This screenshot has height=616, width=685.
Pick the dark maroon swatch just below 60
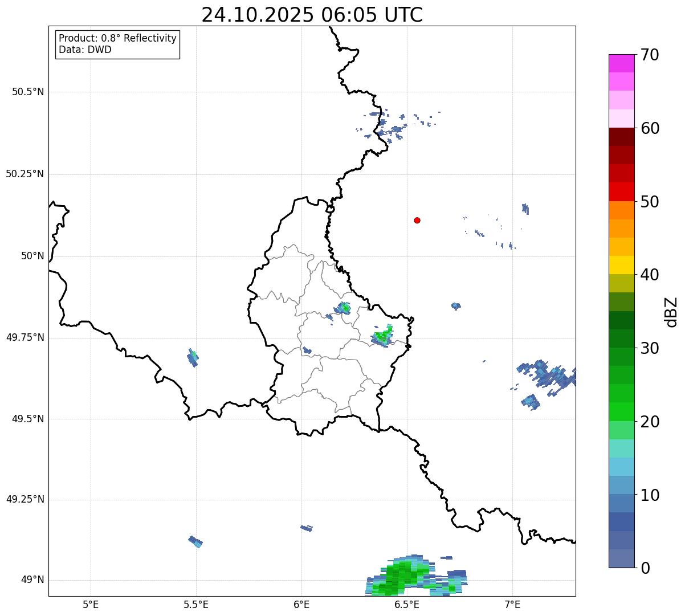point(622,137)
